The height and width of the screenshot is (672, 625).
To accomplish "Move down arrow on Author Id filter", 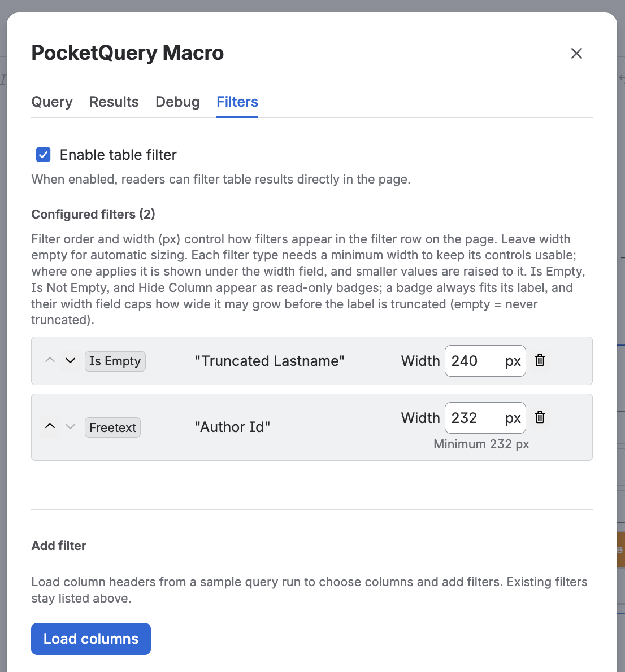I will coord(70,427).
